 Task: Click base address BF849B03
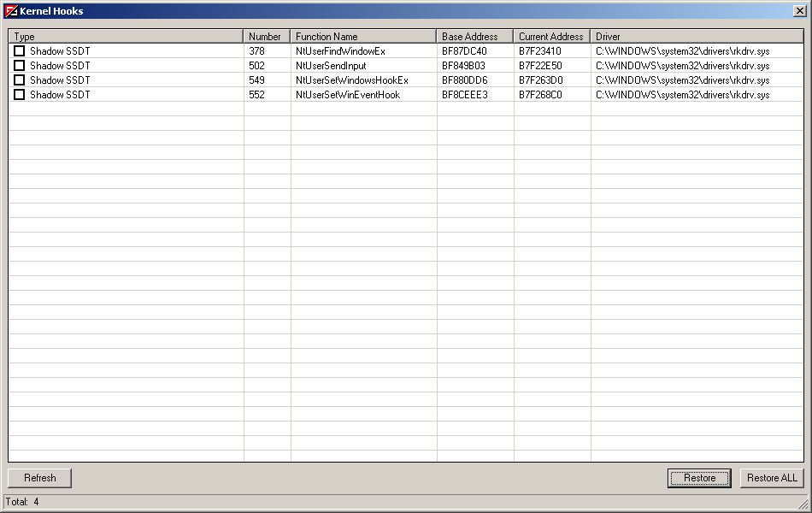(463, 65)
